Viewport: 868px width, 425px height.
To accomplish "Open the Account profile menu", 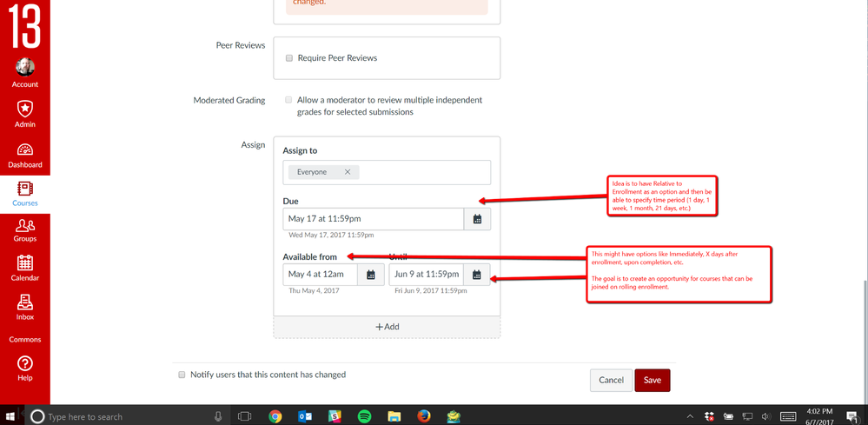I will [x=24, y=72].
